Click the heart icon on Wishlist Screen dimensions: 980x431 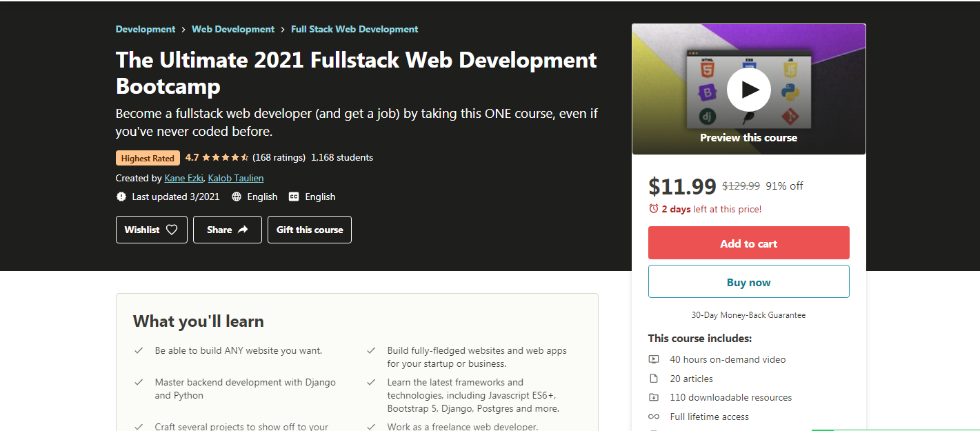point(172,230)
